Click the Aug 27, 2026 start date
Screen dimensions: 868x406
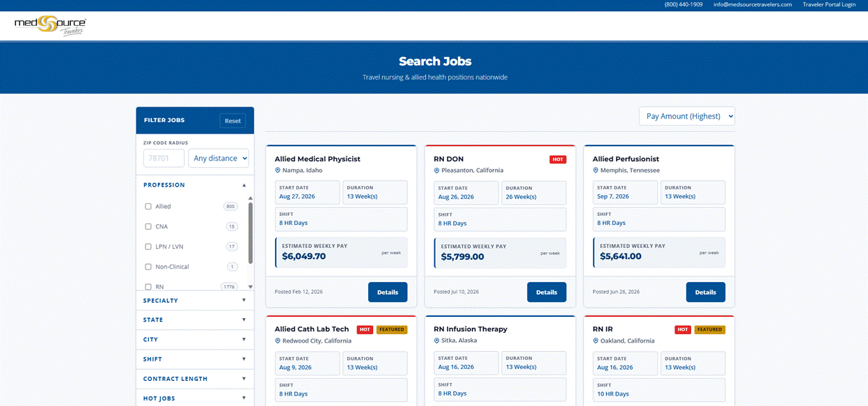coord(297,197)
